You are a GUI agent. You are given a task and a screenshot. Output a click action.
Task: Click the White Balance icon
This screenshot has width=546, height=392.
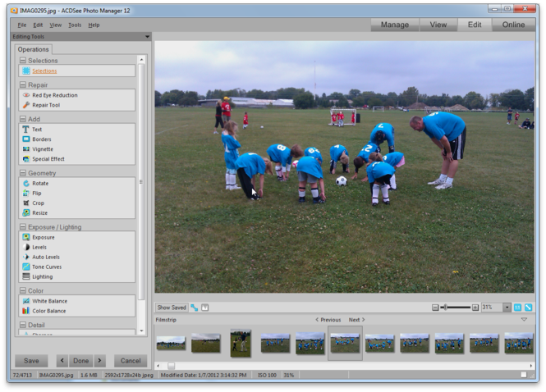pyautogui.click(x=26, y=301)
